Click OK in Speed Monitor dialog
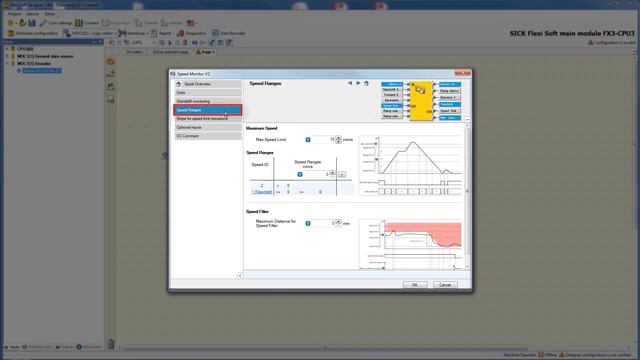Viewport: 640px width, 360px height. (x=415, y=284)
